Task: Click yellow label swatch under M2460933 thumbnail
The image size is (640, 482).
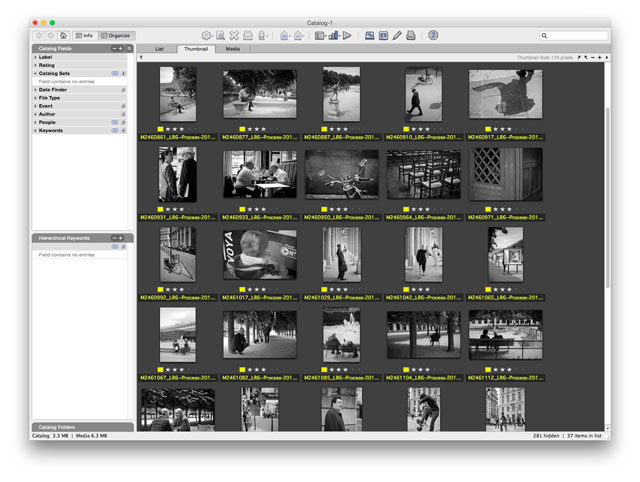Action: 242,209
